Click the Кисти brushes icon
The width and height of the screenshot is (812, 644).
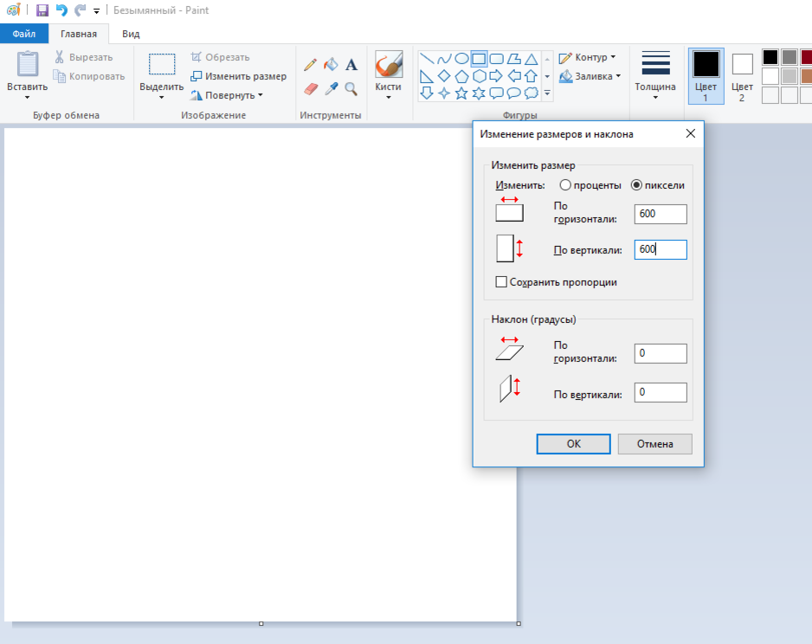pyautogui.click(x=389, y=64)
